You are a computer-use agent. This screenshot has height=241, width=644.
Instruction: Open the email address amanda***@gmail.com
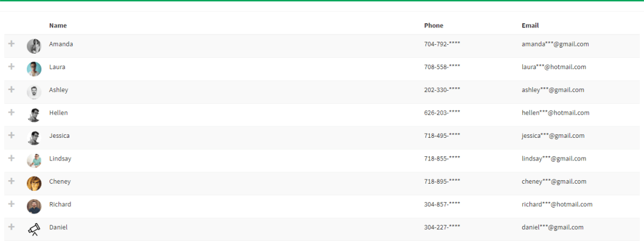(x=555, y=44)
